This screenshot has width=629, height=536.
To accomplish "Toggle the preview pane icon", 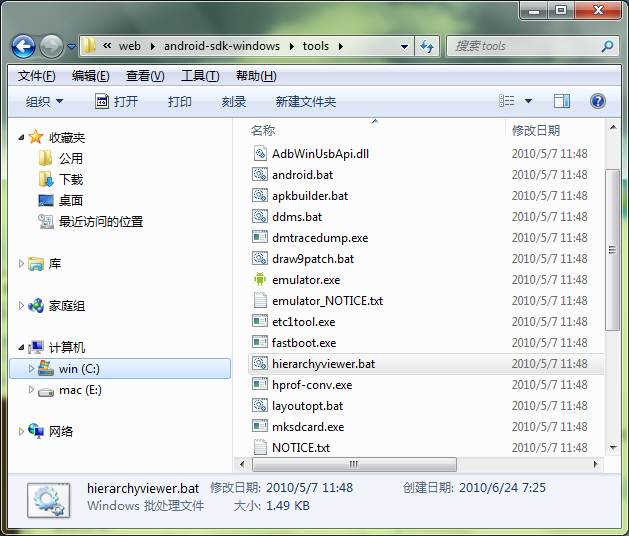I will pyautogui.click(x=562, y=101).
